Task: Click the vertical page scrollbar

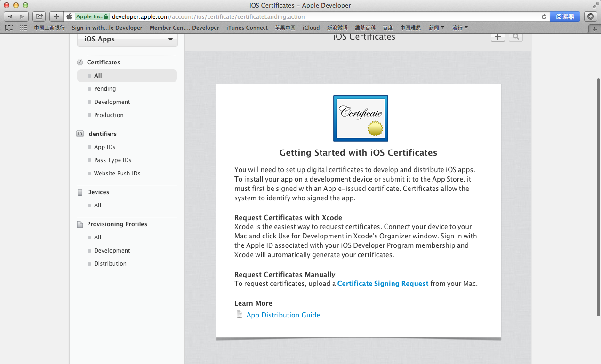Action: (598, 198)
